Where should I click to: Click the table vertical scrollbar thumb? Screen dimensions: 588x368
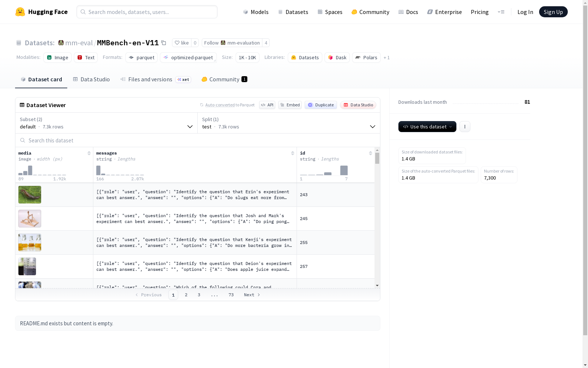pyautogui.click(x=377, y=158)
